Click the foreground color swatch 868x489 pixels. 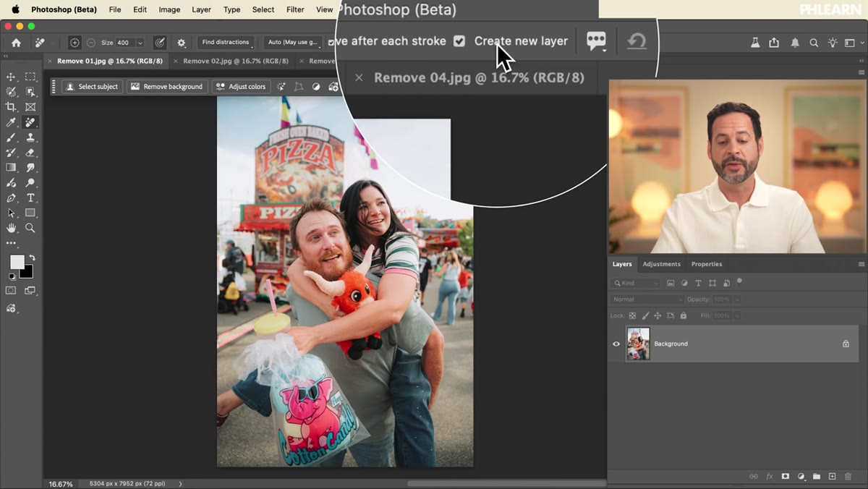pyautogui.click(x=16, y=262)
